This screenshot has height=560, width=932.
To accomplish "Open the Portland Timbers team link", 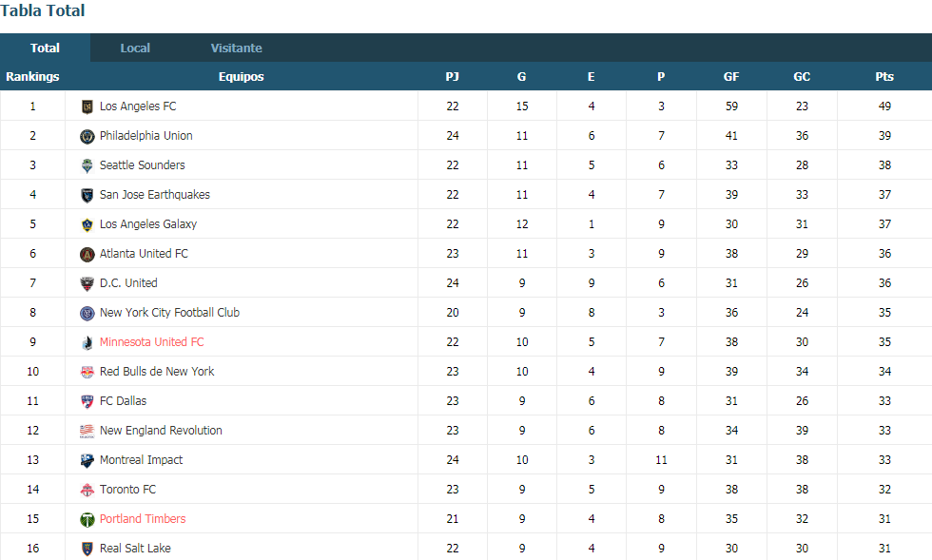I will click(143, 518).
